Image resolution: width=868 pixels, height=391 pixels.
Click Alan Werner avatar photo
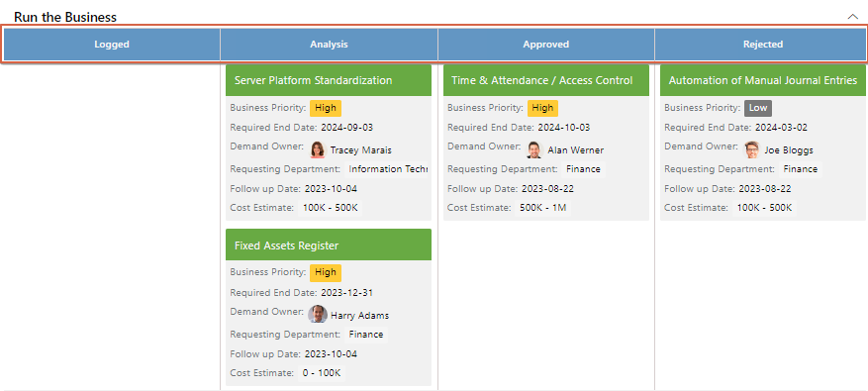pyautogui.click(x=534, y=149)
